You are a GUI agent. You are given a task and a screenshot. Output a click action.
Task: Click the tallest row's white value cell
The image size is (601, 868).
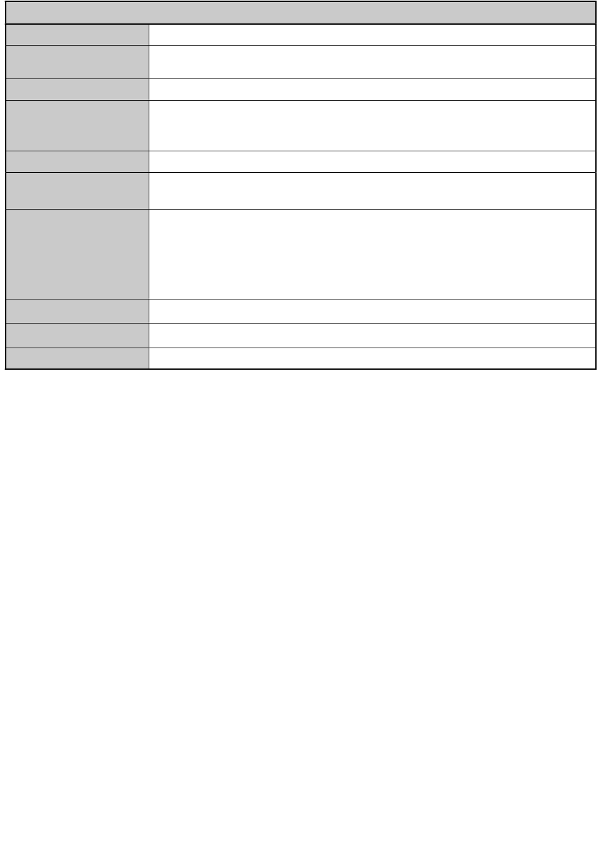(x=372, y=254)
